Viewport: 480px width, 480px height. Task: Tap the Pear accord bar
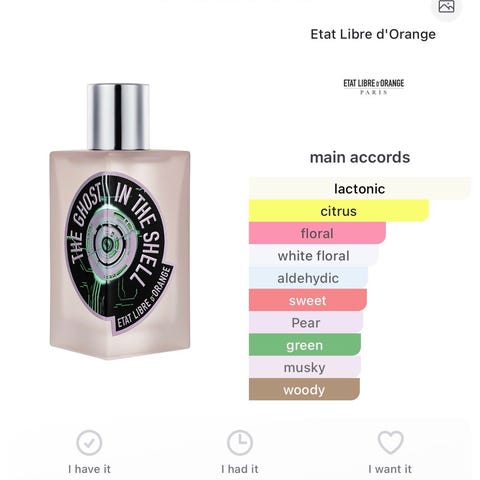(x=306, y=323)
